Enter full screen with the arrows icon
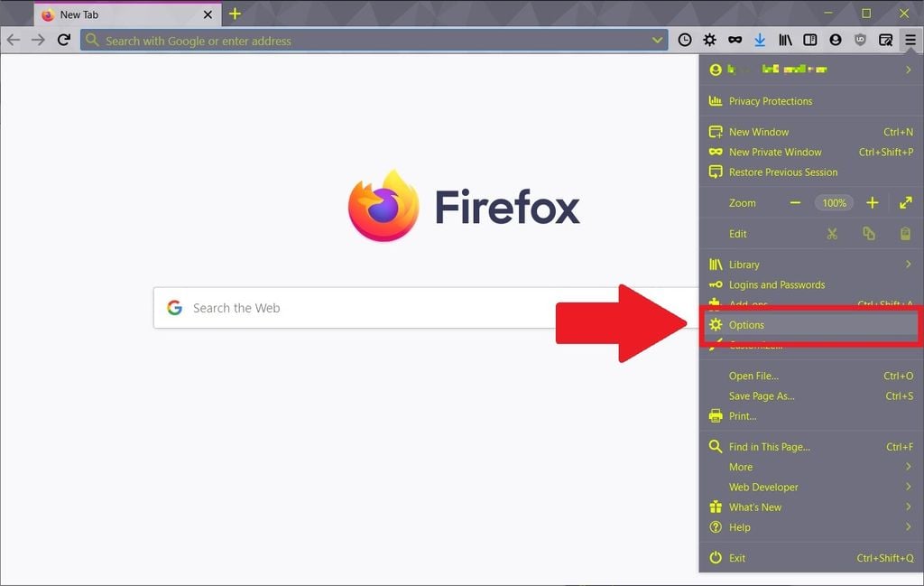 [x=906, y=203]
